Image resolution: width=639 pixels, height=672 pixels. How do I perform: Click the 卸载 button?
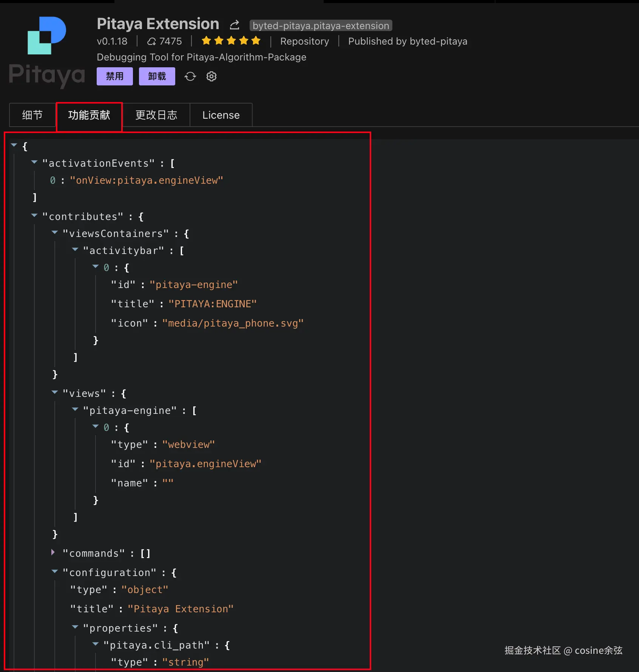[157, 76]
